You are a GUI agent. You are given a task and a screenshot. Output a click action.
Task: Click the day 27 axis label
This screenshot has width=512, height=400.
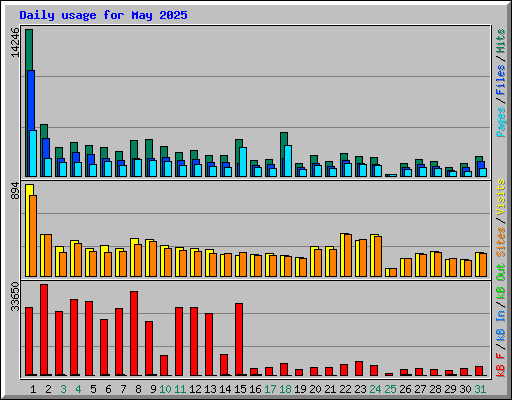[x=420, y=389]
